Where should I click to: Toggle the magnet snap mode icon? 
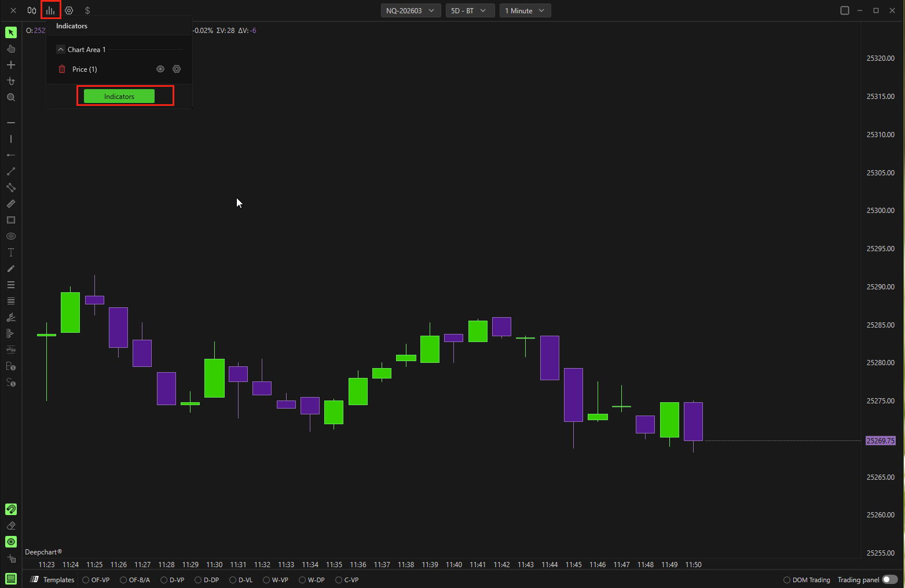coord(11,509)
